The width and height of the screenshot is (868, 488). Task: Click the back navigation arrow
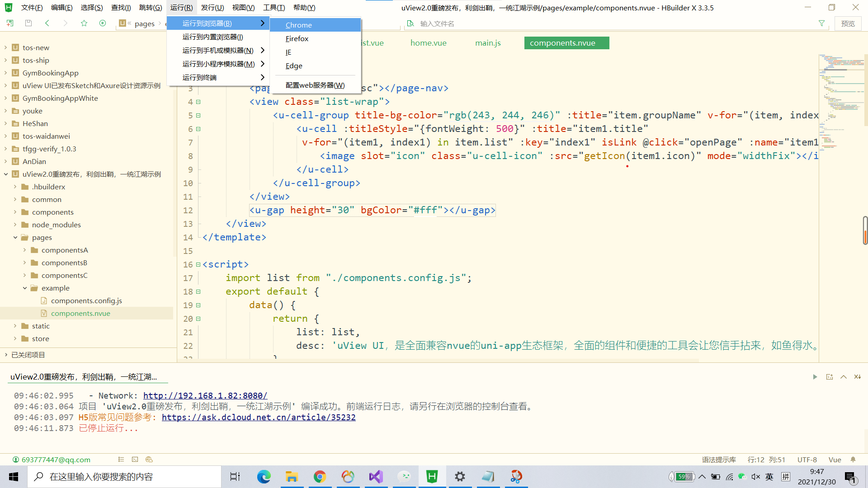[x=47, y=23]
